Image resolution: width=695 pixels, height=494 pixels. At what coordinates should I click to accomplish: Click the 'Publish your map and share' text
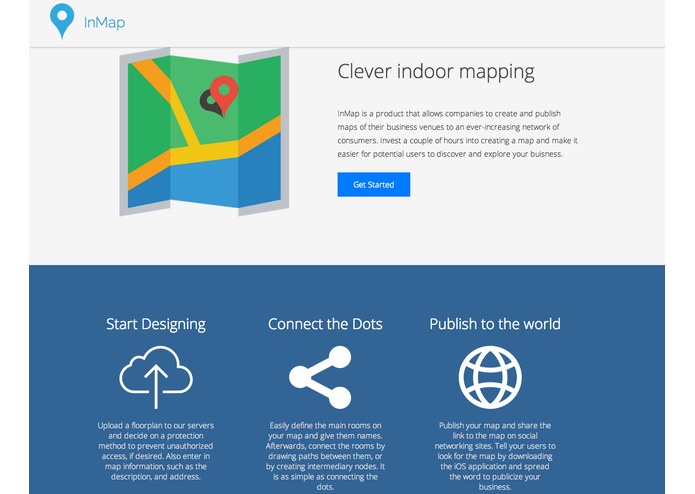495,456
